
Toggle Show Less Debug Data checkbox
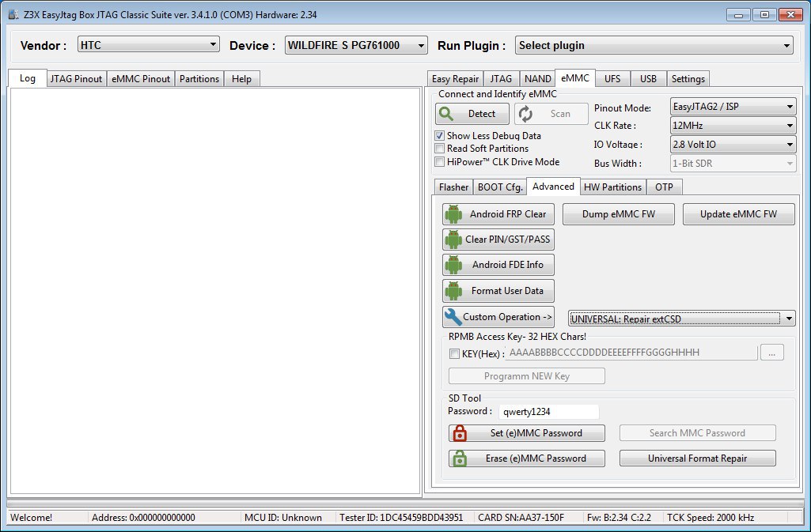(440, 136)
